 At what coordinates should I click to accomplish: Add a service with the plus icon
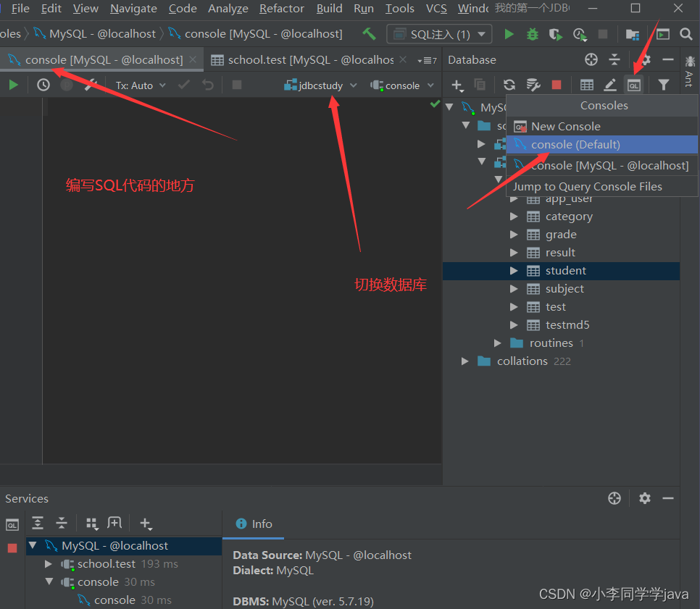pos(146,524)
